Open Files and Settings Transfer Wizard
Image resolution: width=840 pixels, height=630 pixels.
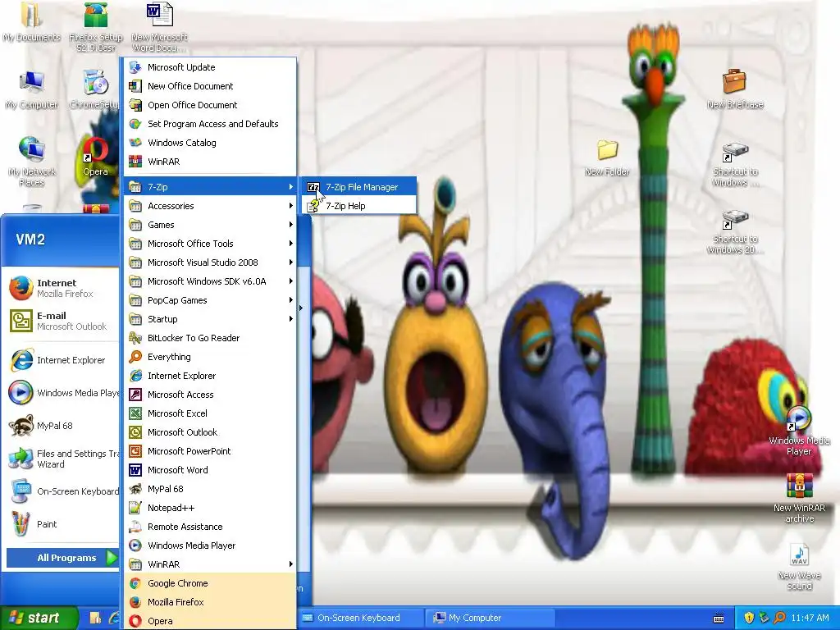click(62, 459)
